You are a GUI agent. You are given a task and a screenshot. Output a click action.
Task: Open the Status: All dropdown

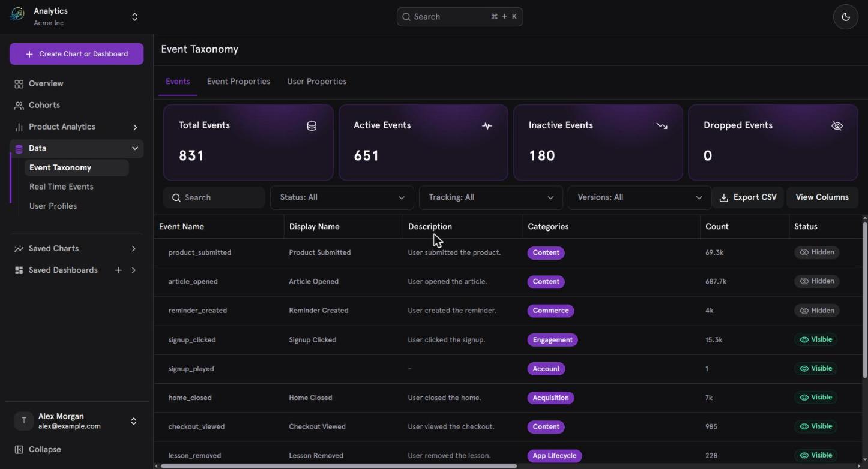pyautogui.click(x=342, y=197)
